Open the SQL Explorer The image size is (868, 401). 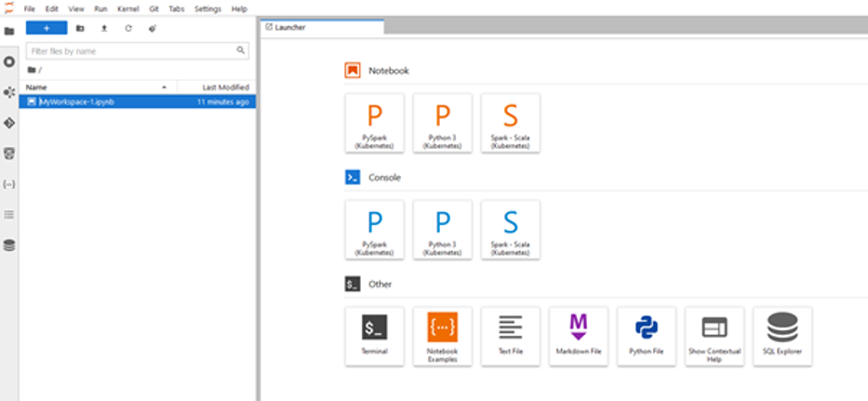(x=782, y=336)
